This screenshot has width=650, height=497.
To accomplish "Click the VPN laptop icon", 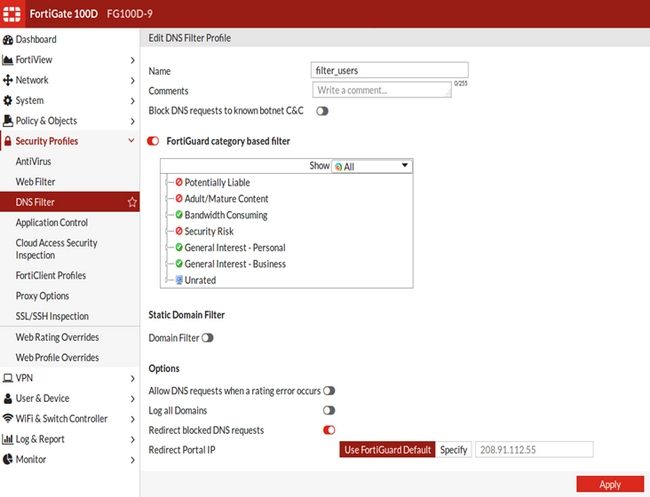I will [x=7, y=378].
